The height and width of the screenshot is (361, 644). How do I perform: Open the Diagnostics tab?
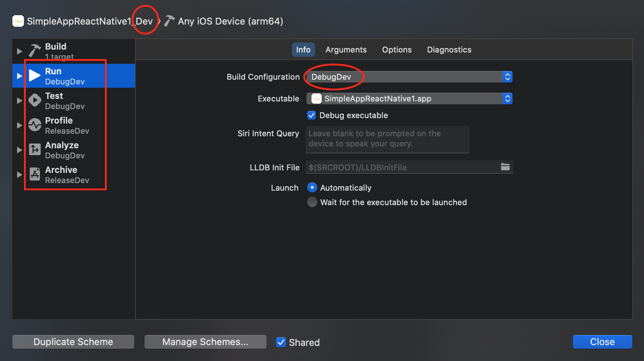(449, 50)
